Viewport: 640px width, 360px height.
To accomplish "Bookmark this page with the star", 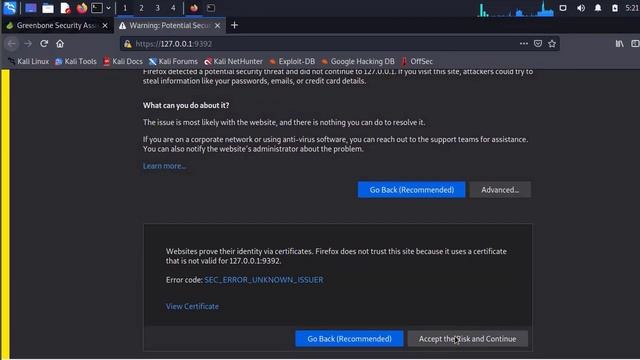I will point(552,44).
